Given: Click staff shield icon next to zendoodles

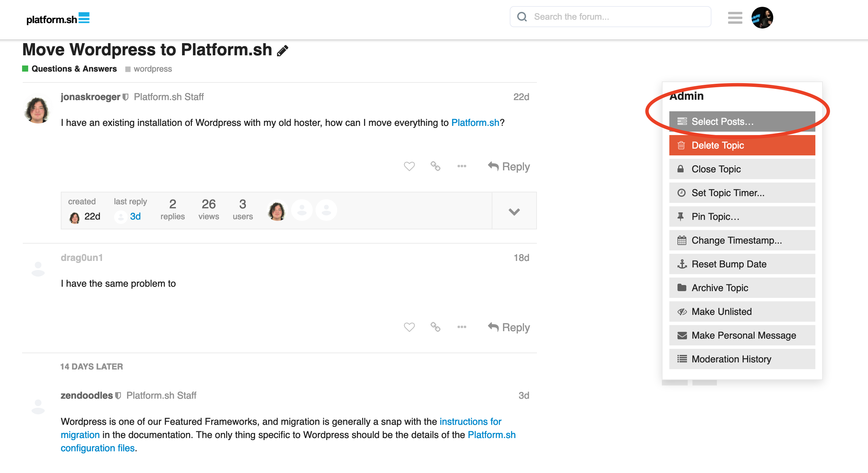Looking at the screenshot, I should click(118, 396).
